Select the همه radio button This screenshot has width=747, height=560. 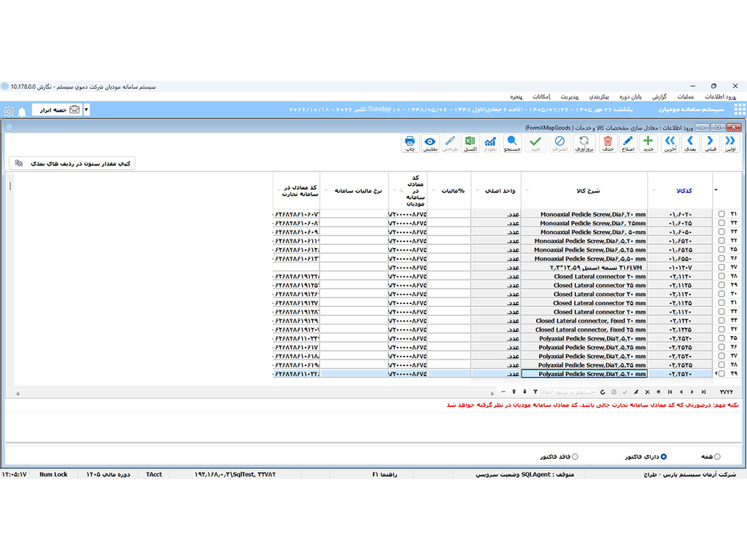[x=718, y=456]
